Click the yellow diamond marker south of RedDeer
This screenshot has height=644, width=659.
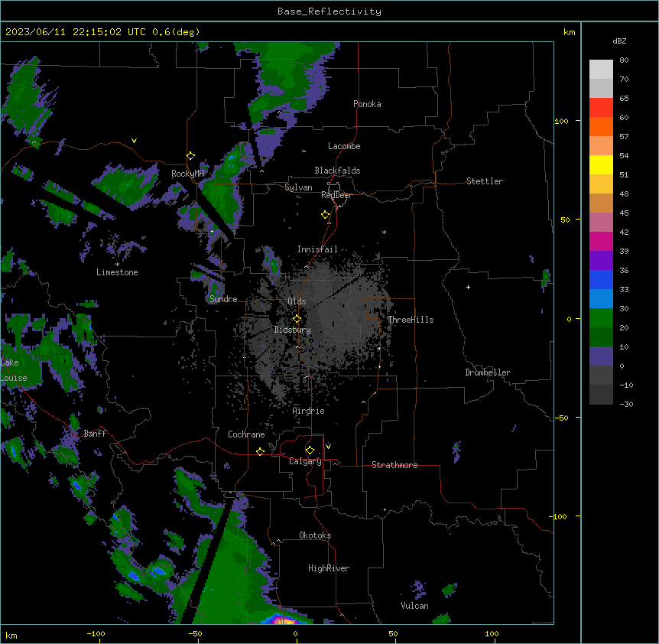click(325, 214)
